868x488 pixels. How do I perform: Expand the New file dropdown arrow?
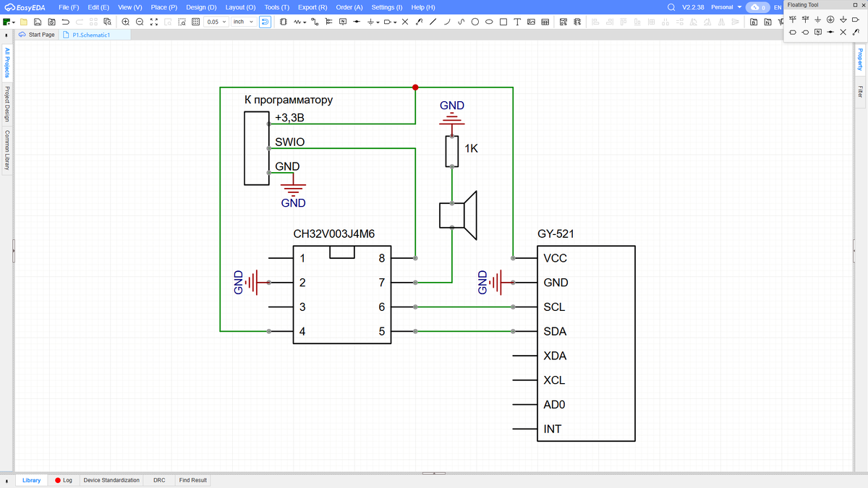pos(14,22)
